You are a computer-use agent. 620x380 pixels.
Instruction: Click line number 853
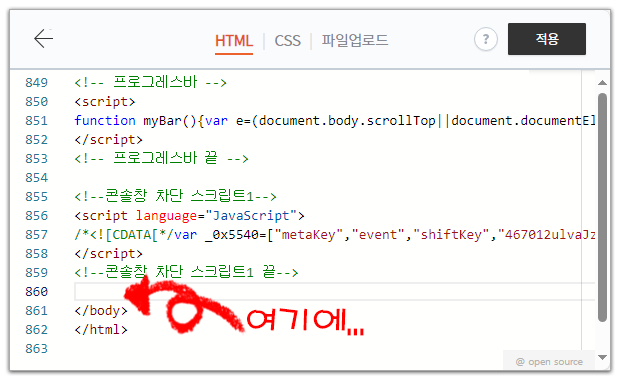click(36, 159)
